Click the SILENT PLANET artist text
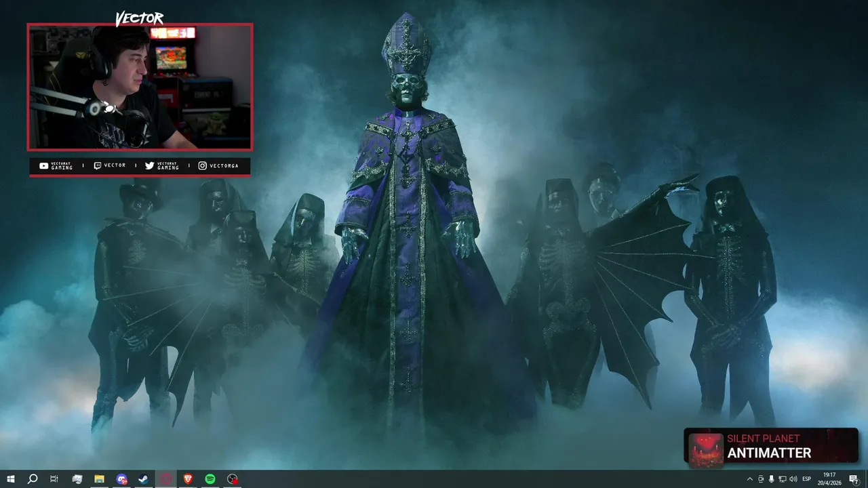The height and width of the screenshot is (488, 868). coord(764,439)
